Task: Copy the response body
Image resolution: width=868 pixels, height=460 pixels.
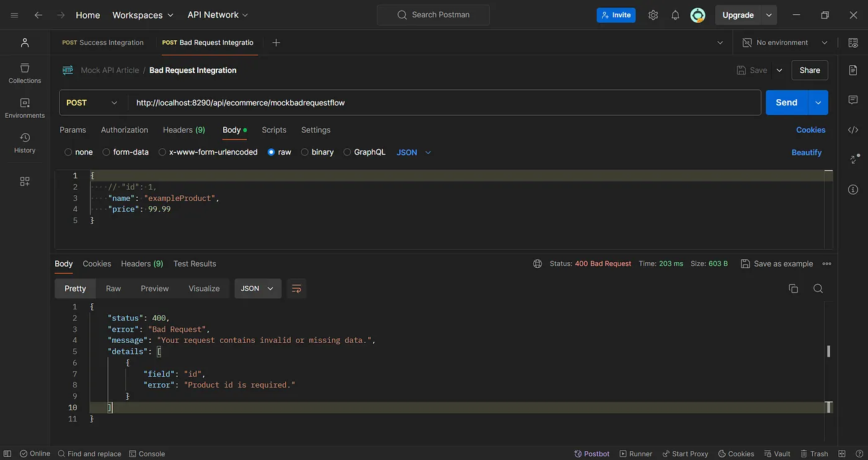Action: 793,288
